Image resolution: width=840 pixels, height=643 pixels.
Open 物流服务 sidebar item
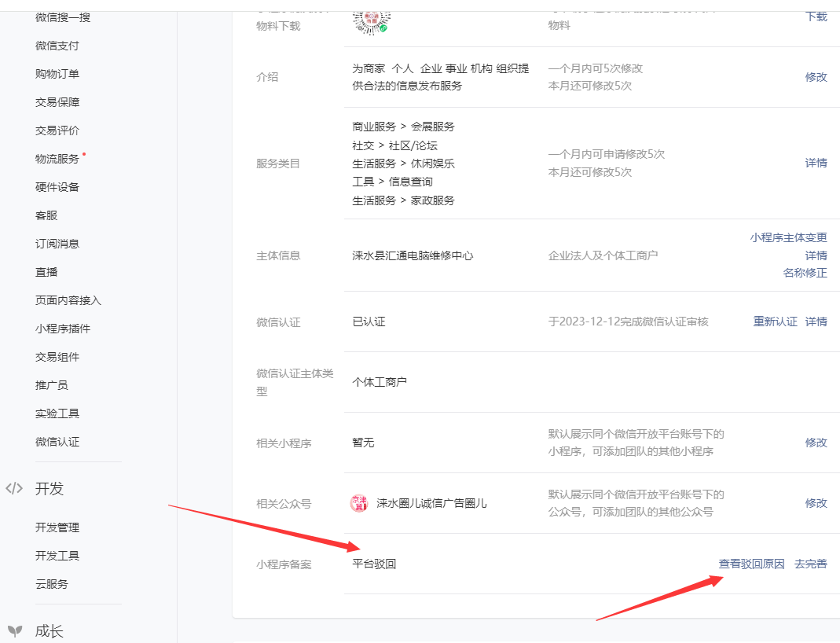(57, 159)
